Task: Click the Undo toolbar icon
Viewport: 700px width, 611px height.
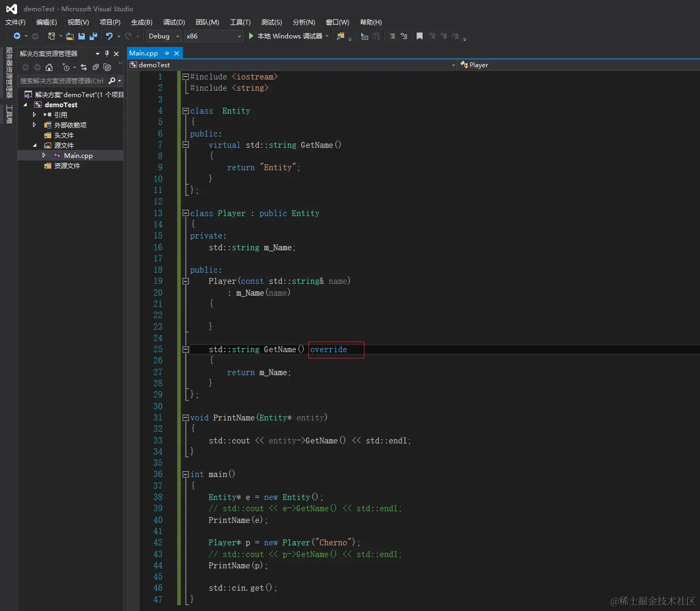Action: click(x=109, y=36)
